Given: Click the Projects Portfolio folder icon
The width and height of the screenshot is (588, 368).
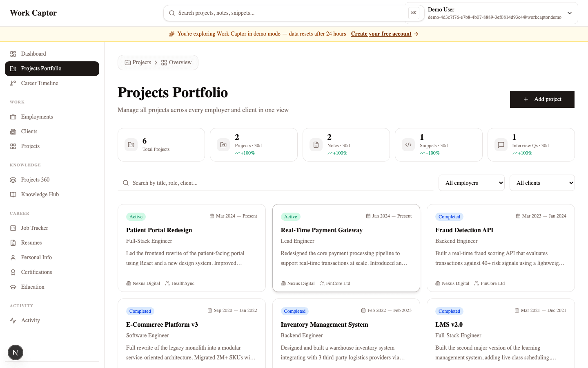Looking at the screenshot, I should (x=13, y=69).
